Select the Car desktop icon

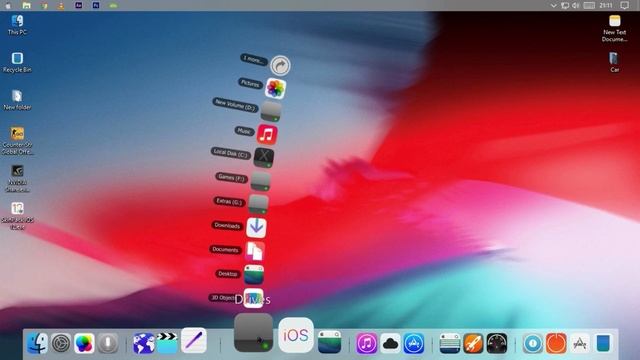615,62
